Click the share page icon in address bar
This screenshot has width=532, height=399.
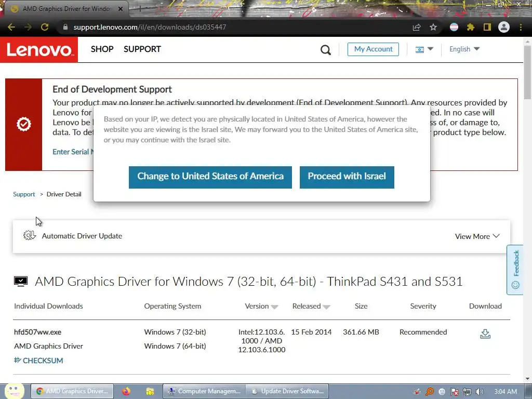[417, 27]
